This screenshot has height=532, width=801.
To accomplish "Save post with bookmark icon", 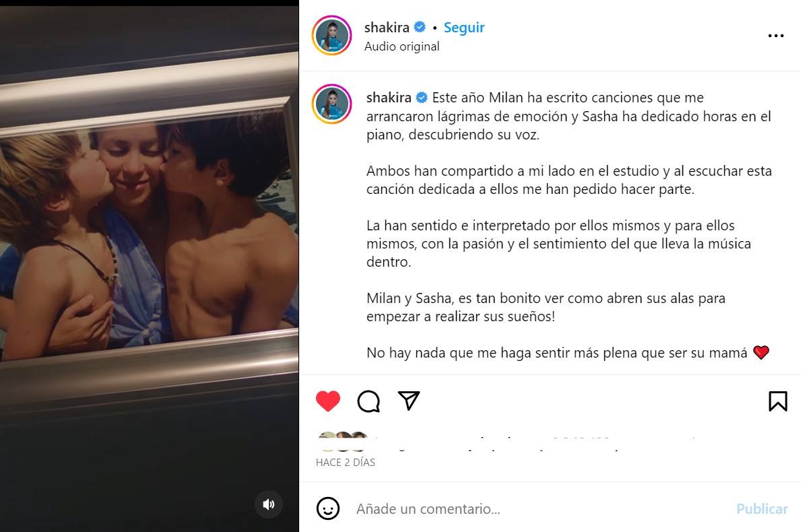I will (777, 401).
